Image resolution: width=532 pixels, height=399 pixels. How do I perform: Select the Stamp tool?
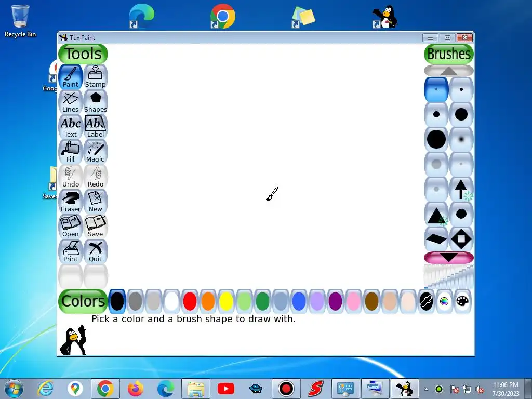(96, 77)
